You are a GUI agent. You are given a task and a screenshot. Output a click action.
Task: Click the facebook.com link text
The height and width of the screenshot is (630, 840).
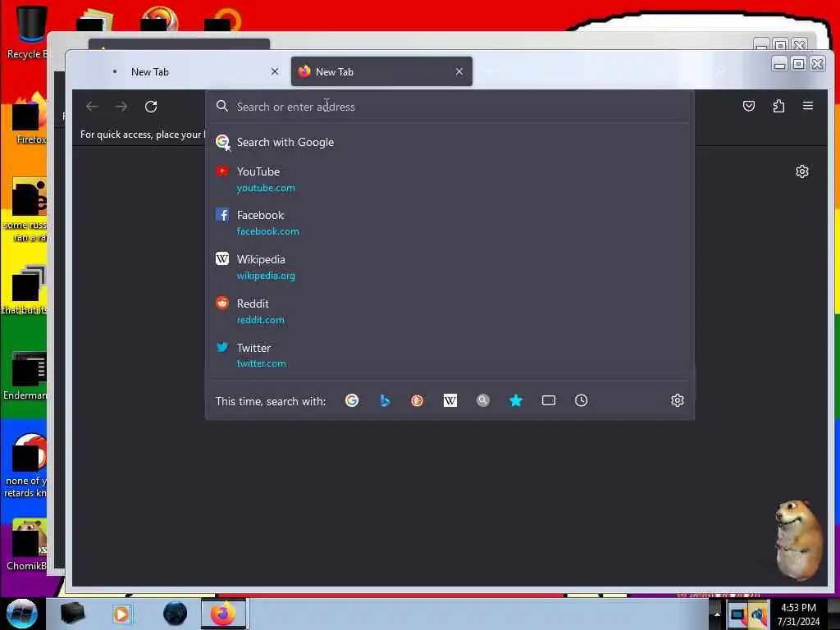[x=268, y=231]
